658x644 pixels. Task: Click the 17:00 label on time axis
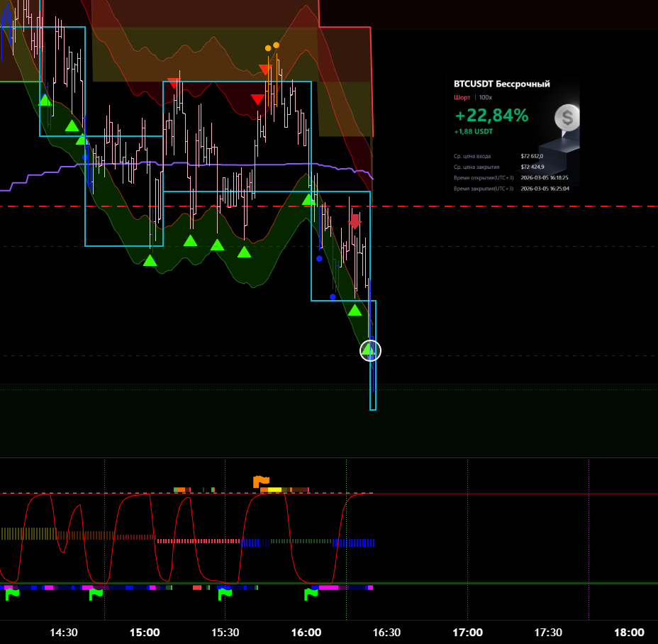[468, 633]
